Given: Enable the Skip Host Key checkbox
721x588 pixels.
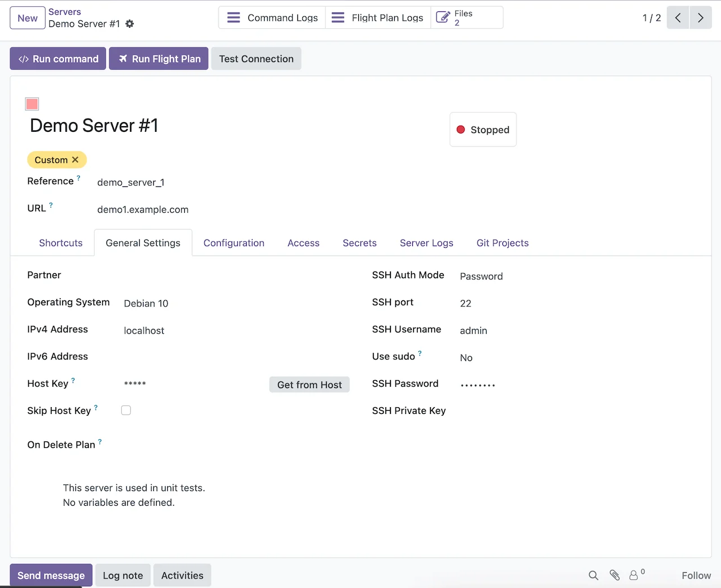Looking at the screenshot, I should 126,410.
